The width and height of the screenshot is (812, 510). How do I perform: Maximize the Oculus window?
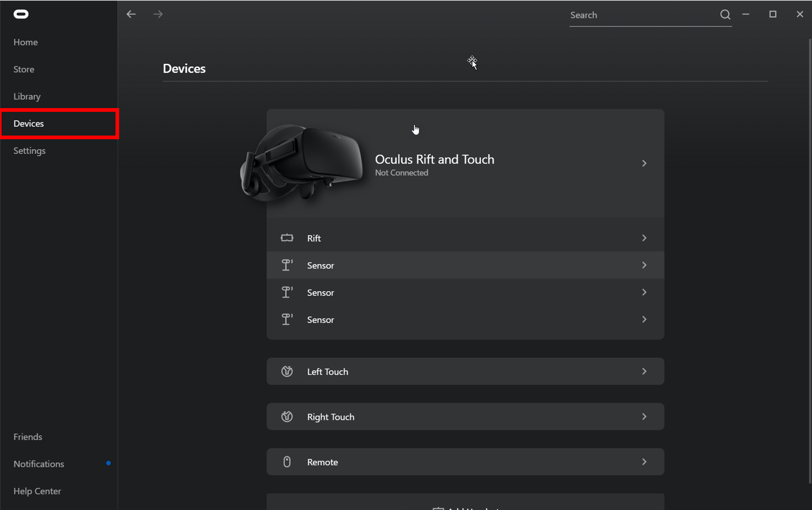click(x=773, y=14)
